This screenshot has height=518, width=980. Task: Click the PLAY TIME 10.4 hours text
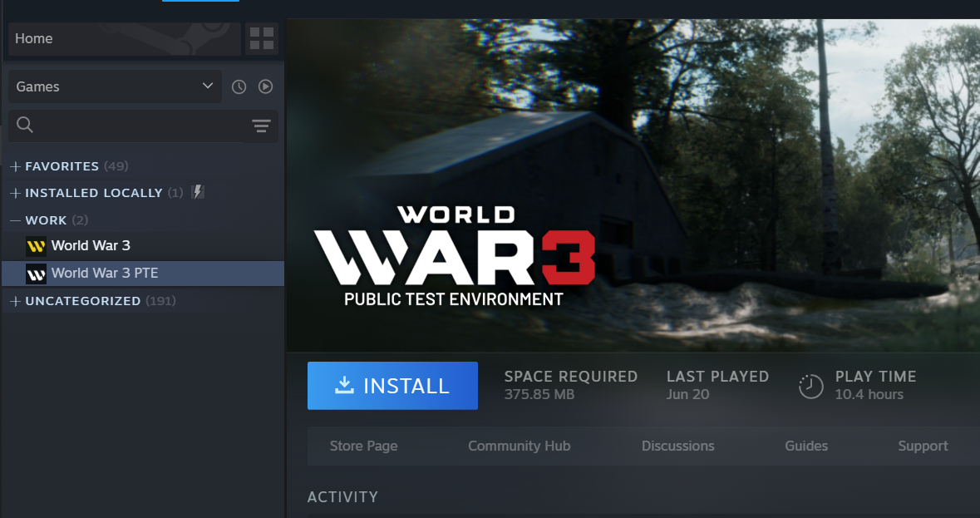875,385
